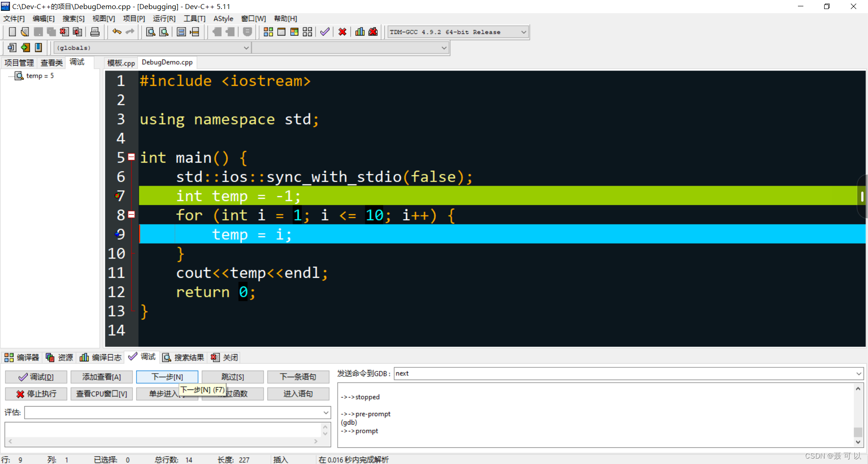Click the new file icon
Screen dimensions: 868x464
click(12, 32)
